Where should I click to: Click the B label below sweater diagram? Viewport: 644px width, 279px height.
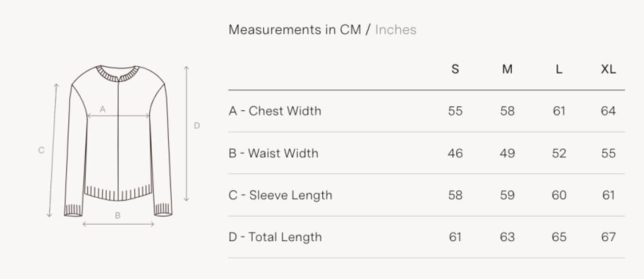point(117,216)
